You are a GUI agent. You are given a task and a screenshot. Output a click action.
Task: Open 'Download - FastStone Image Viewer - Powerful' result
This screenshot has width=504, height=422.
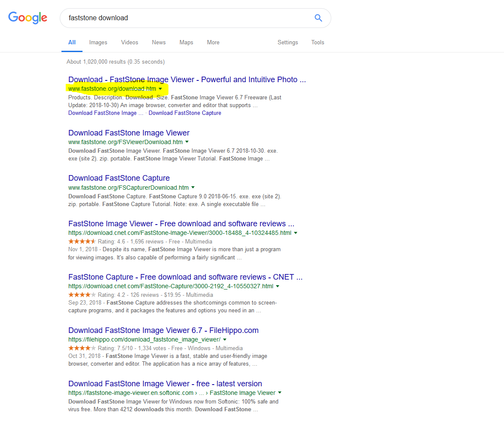(187, 80)
